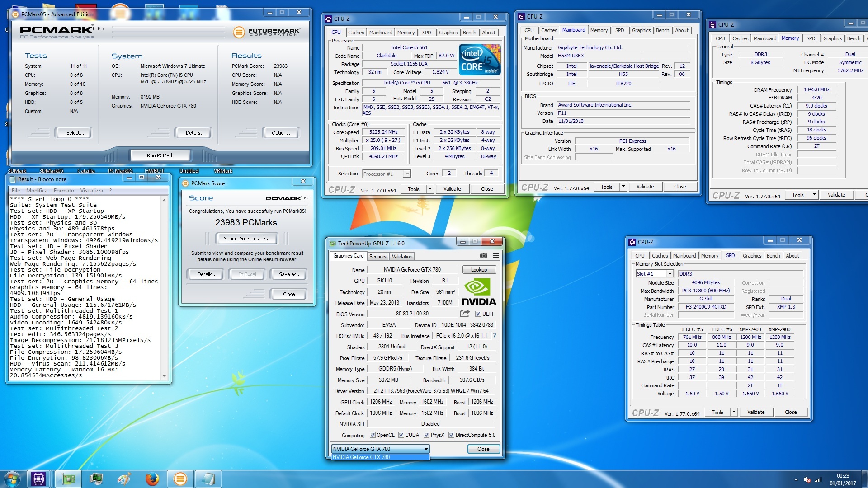The image size is (868, 488).
Task: Open the GPU-Z hamburger menu icon
Action: [496, 256]
